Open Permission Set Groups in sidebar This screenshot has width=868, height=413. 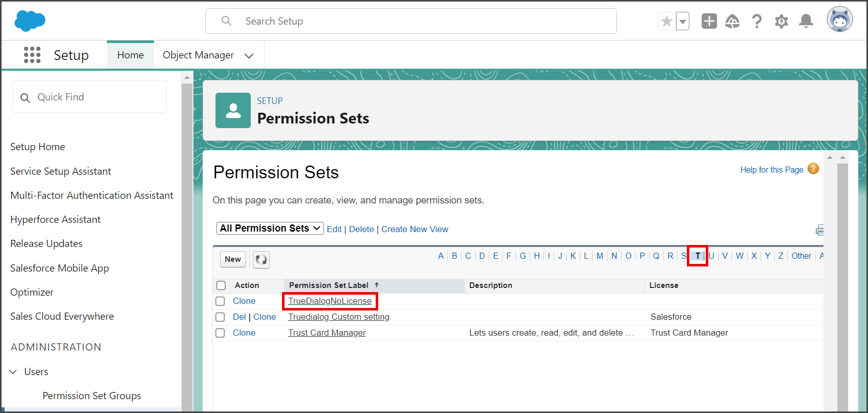tap(92, 396)
